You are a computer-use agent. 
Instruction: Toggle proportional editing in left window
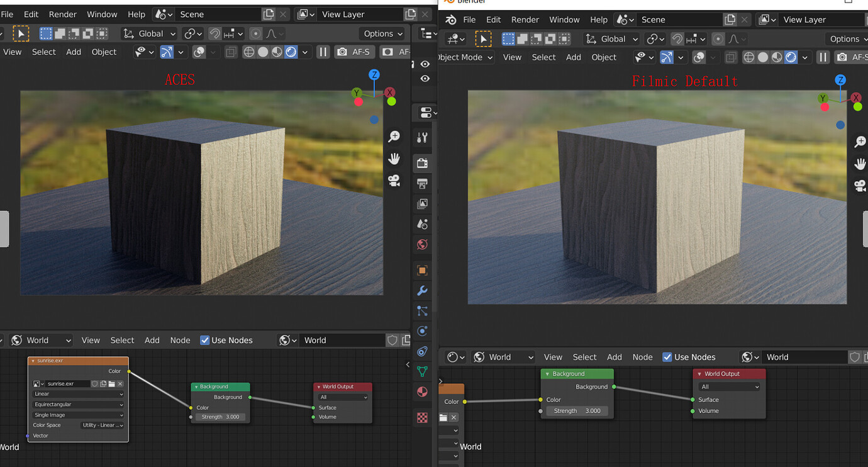255,33
